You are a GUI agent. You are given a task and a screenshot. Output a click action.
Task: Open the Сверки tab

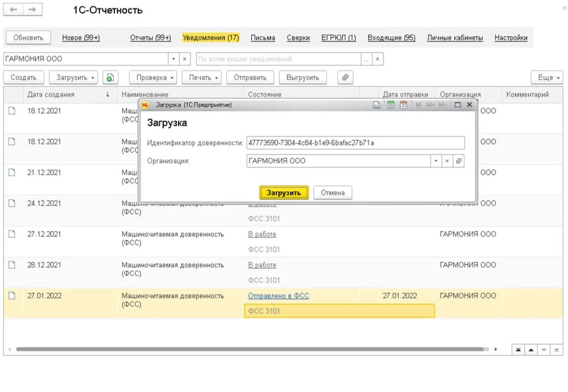point(298,38)
